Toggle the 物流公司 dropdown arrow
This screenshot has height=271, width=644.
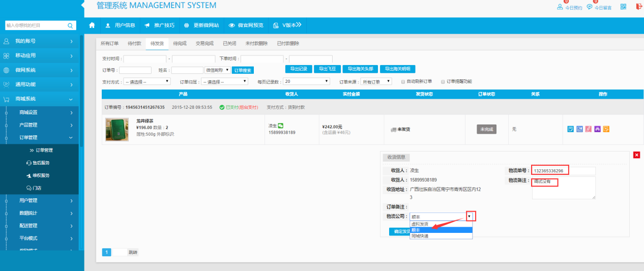click(x=469, y=217)
